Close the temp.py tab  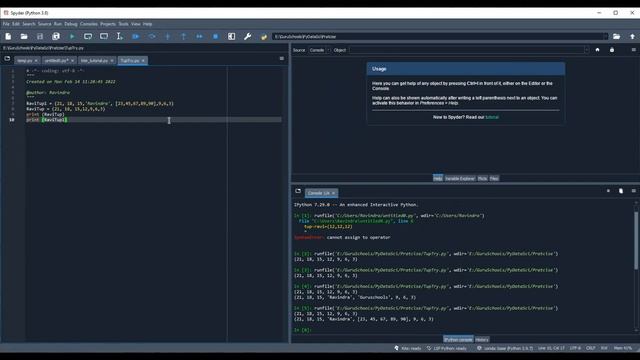36,60
